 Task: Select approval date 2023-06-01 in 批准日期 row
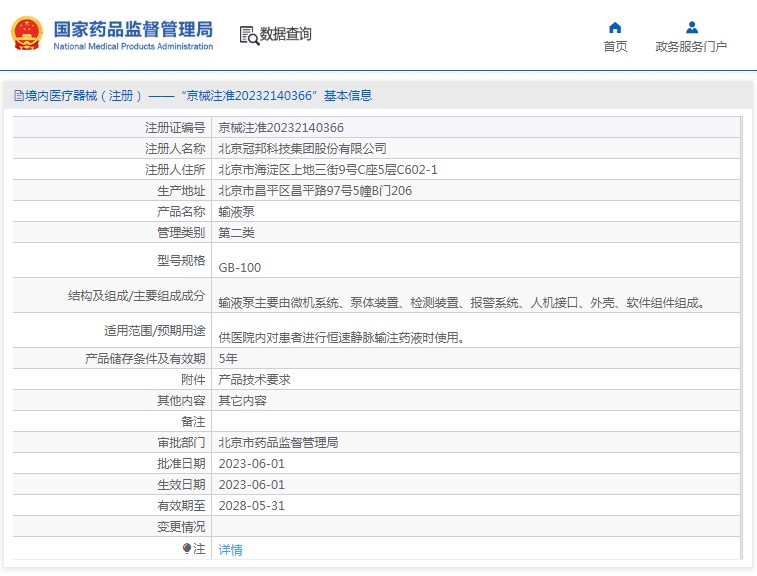click(252, 464)
